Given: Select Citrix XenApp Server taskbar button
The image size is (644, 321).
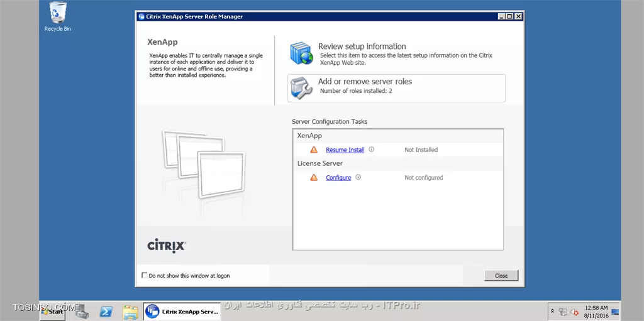Looking at the screenshot, I should pos(182,312).
